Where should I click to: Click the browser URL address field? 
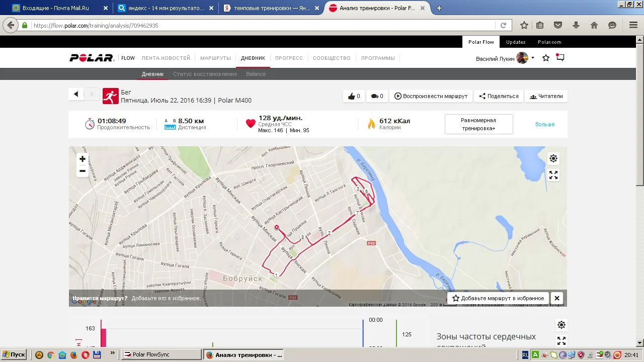pyautogui.click(x=262, y=25)
